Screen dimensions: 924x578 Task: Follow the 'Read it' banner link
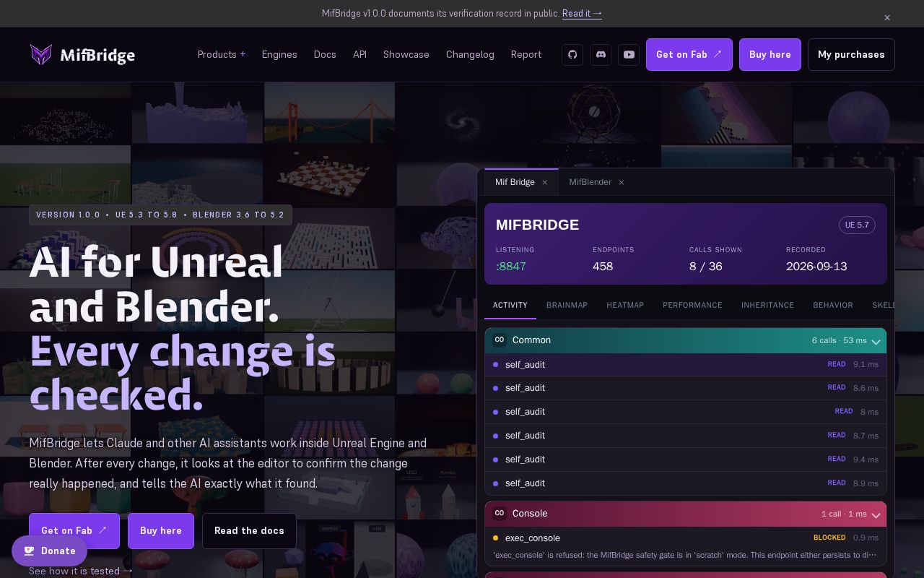[582, 14]
